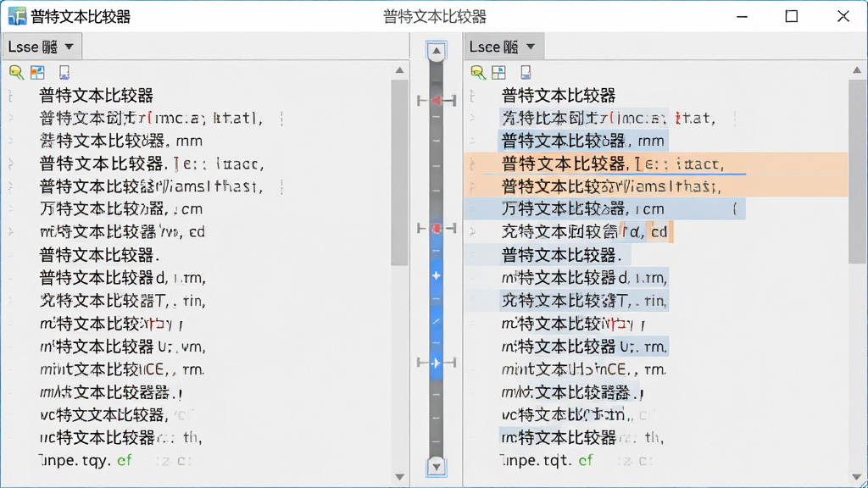Screen dimensions: 868x488
Task: Select left pane line 万特文本比较器, .cm
Action: click(121, 209)
